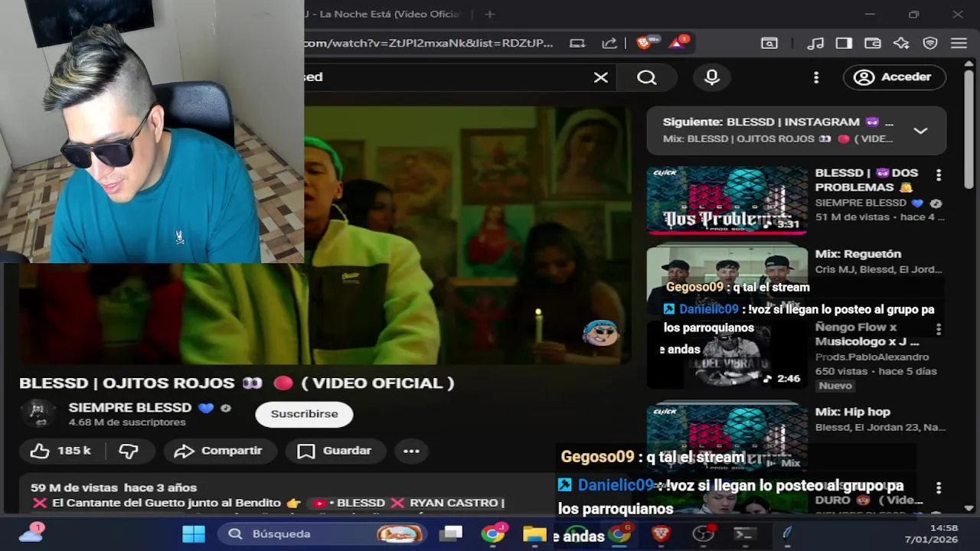The width and height of the screenshot is (980, 551).
Task: Open the weather widget on taskbar
Action: click(31, 533)
